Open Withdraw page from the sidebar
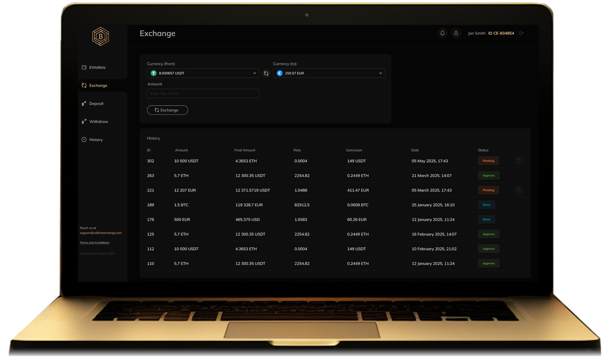605x364 pixels. click(98, 122)
